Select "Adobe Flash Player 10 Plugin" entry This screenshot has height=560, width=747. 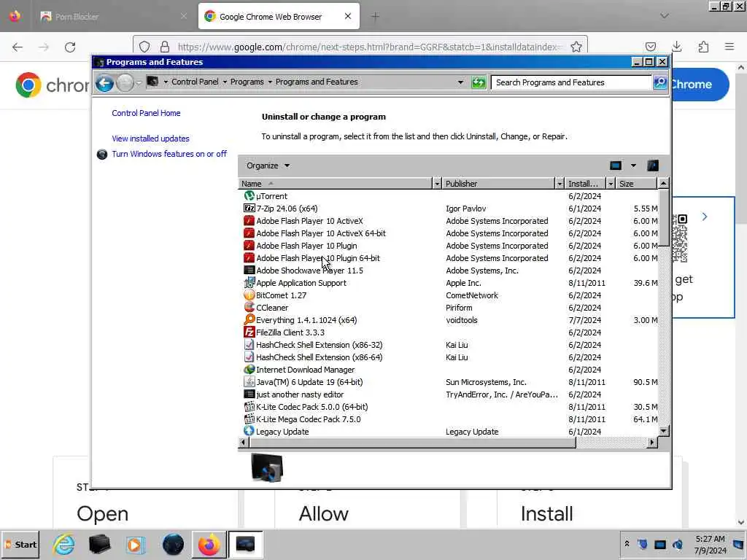coord(448,246)
